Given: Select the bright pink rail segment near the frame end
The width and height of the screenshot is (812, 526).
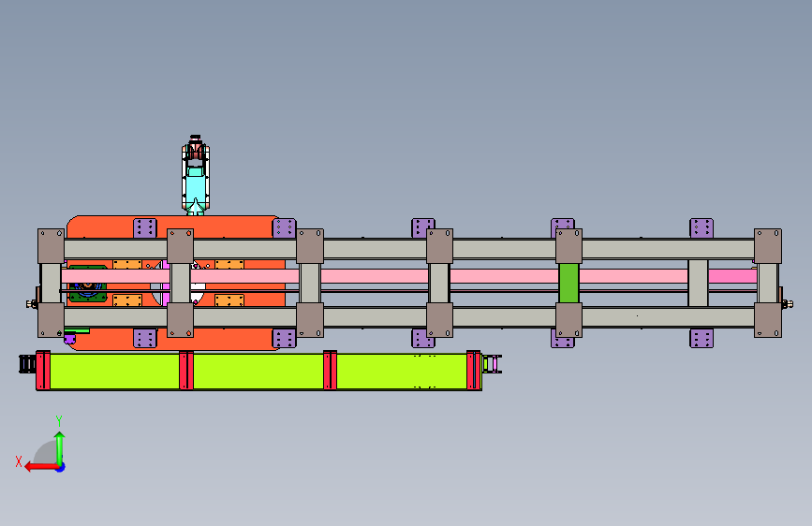Looking at the screenshot, I should pyautogui.click(x=732, y=276).
